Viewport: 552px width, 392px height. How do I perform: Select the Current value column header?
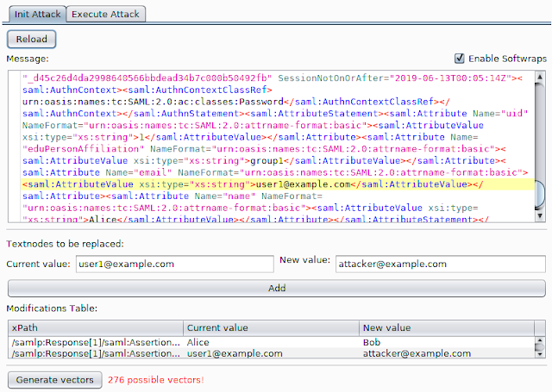point(271,328)
